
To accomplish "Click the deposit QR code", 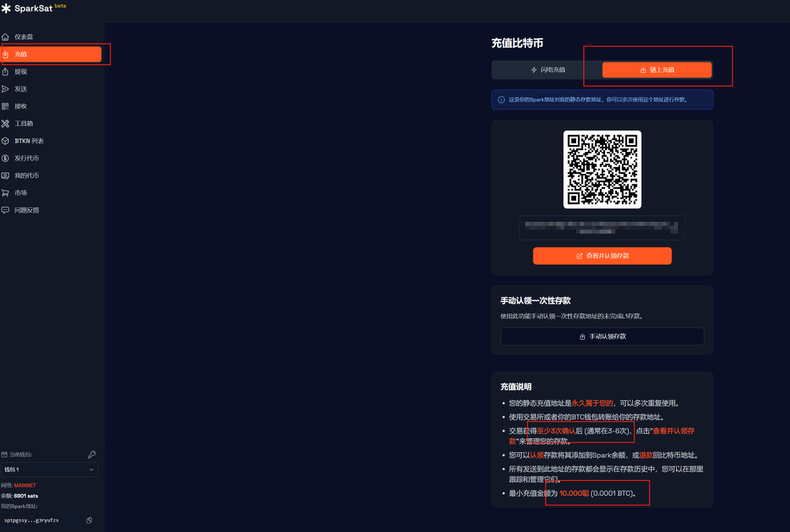I will [x=602, y=169].
